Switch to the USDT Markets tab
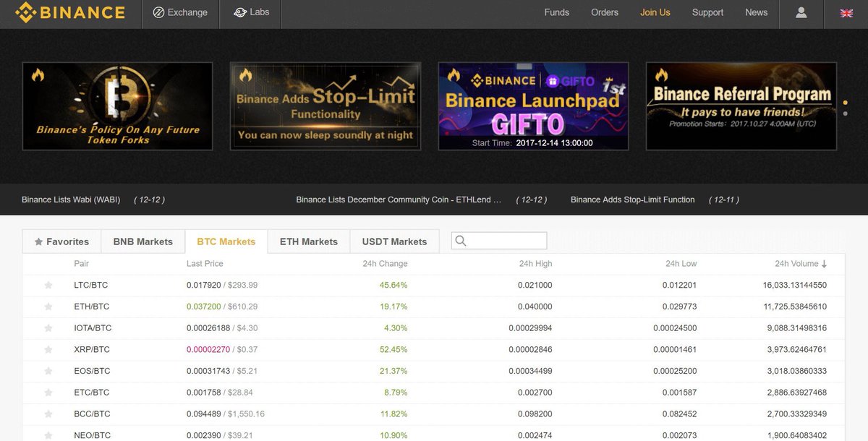The width and height of the screenshot is (868, 441). [394, 241]
